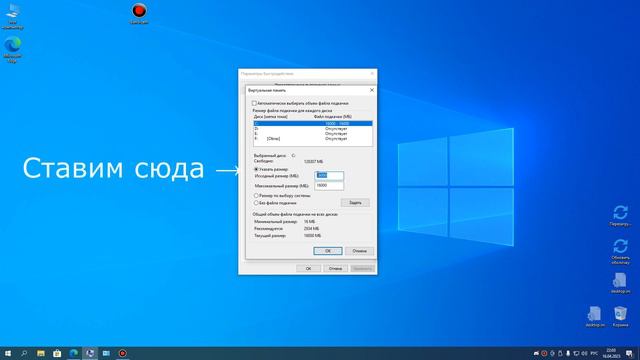Close the Параметры быстродействия window
640x360 pixels.
(372, 73)
